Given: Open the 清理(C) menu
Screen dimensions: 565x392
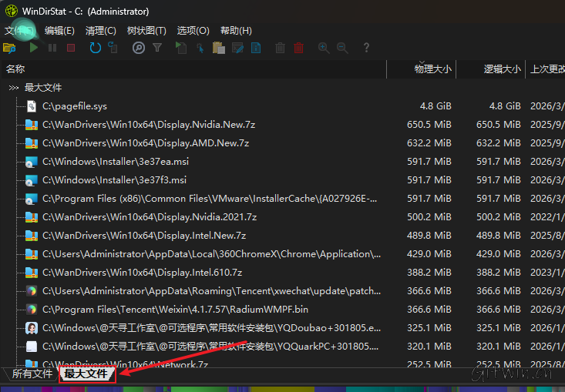Looking at the screenshot, I should tap(100, 31).
